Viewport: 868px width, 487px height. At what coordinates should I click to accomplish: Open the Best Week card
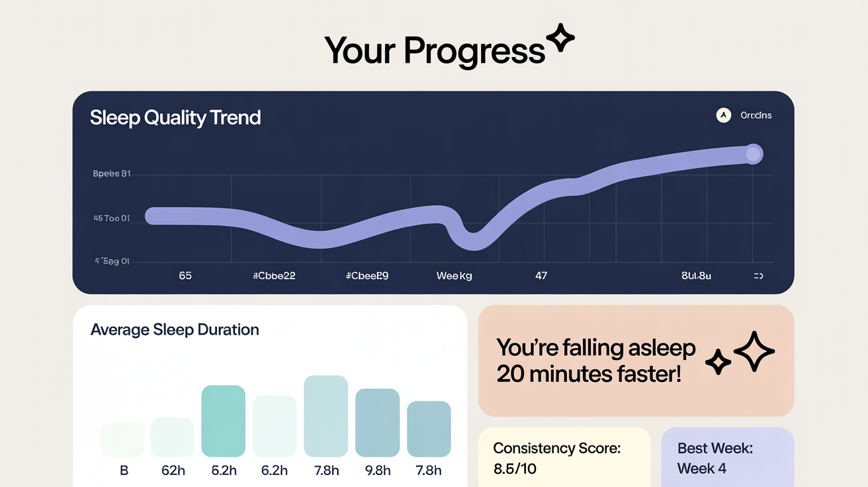pos(727,458)
